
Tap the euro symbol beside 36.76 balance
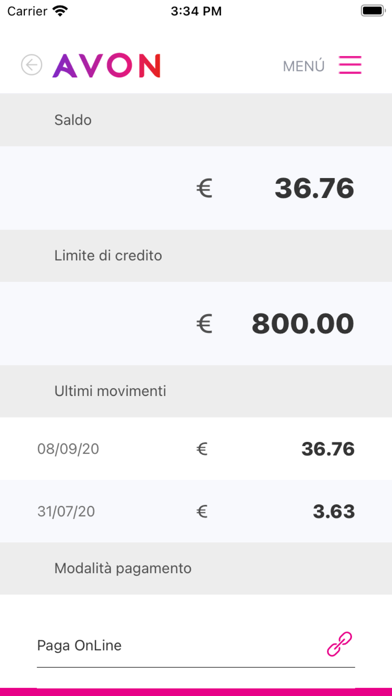[204, 188]
